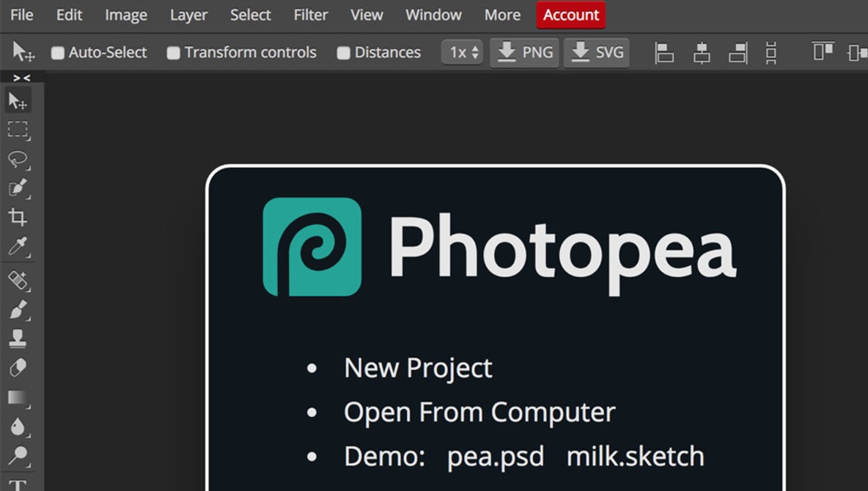The height and width of the screenshot is (491, 868).
Task: Click the Move tool indicator in options bar
Action: (x=23, y=52)
